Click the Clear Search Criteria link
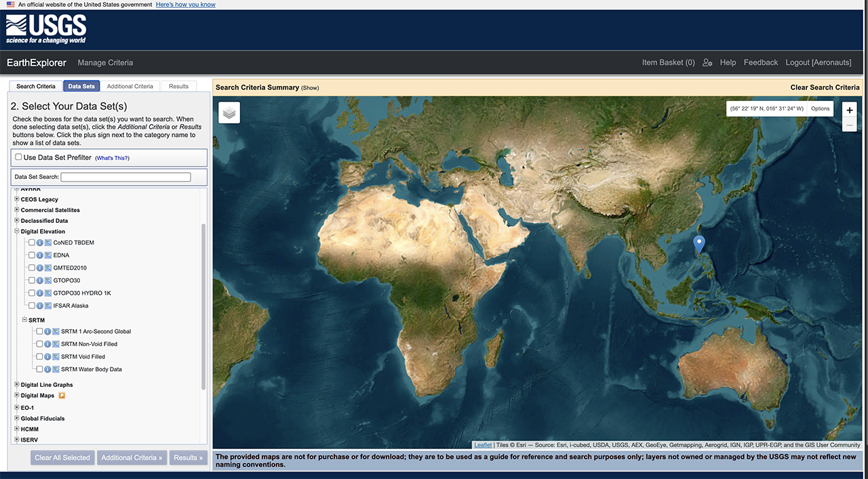The height and width of the screenshot is (479, 868). pos(825,87)
